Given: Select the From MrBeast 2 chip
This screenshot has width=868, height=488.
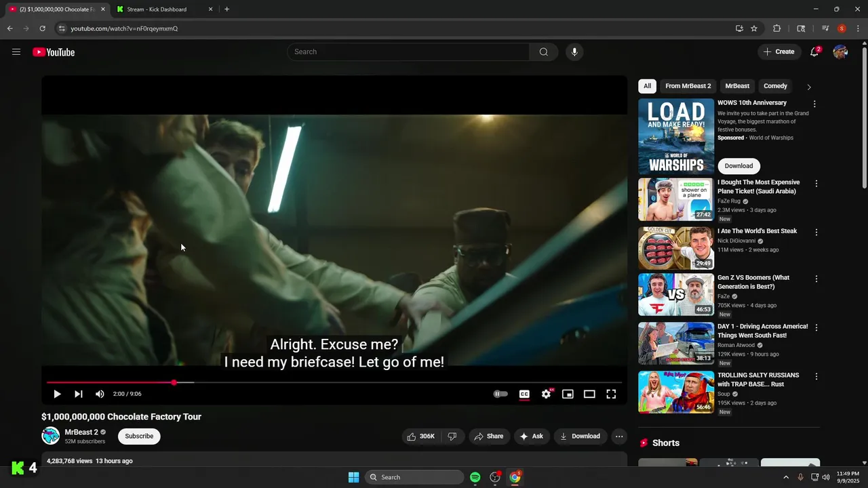Looking at the screenshot, I should tap(688, 86).
